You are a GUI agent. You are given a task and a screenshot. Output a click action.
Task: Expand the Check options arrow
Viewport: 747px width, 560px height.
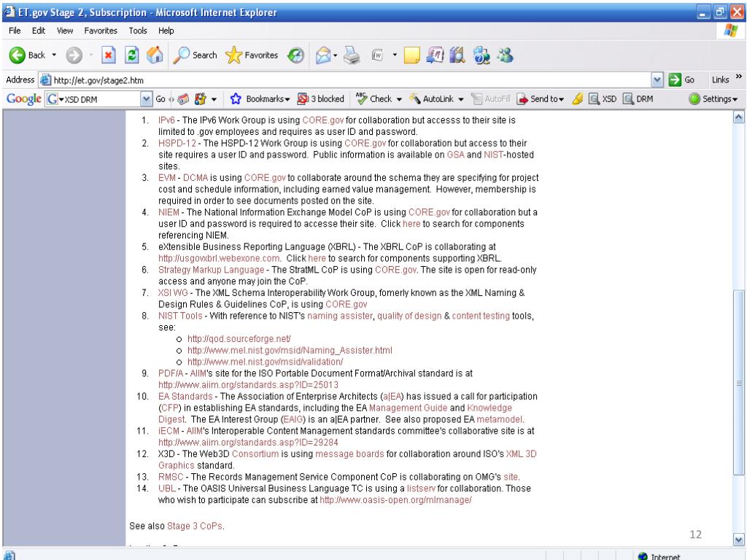399,99
